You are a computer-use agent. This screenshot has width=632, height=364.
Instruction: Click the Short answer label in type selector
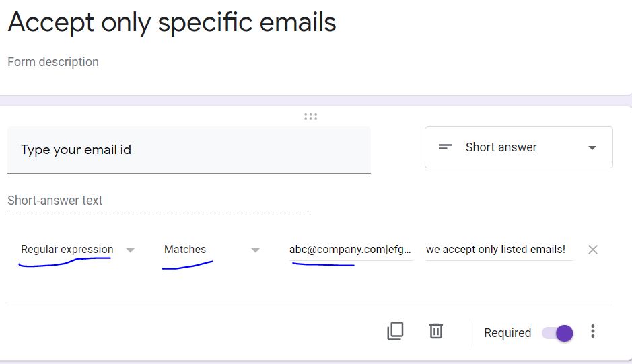coord(501,147)
